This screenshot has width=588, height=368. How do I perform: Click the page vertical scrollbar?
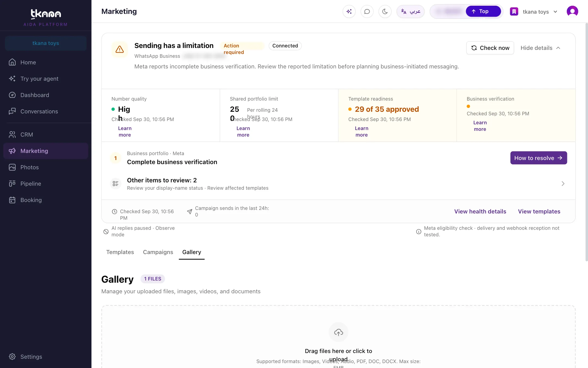(586, 142)
